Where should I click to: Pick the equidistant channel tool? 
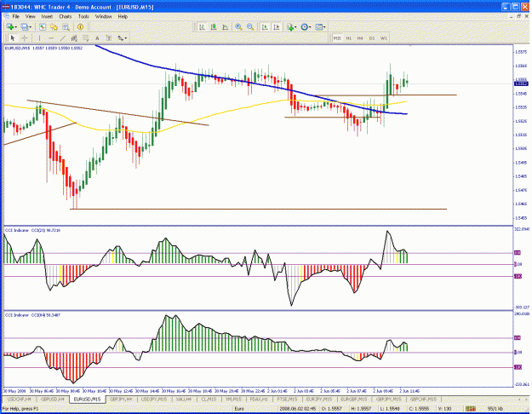[74, 38]
